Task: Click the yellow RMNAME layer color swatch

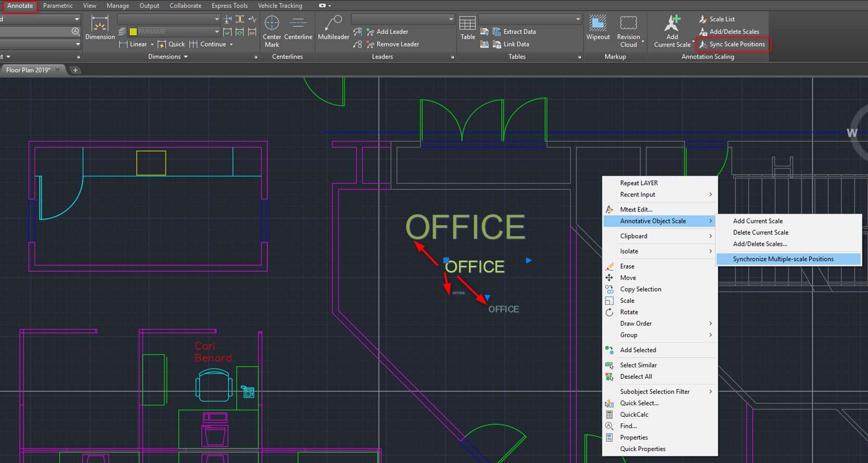Action: [x=133, y=32]
